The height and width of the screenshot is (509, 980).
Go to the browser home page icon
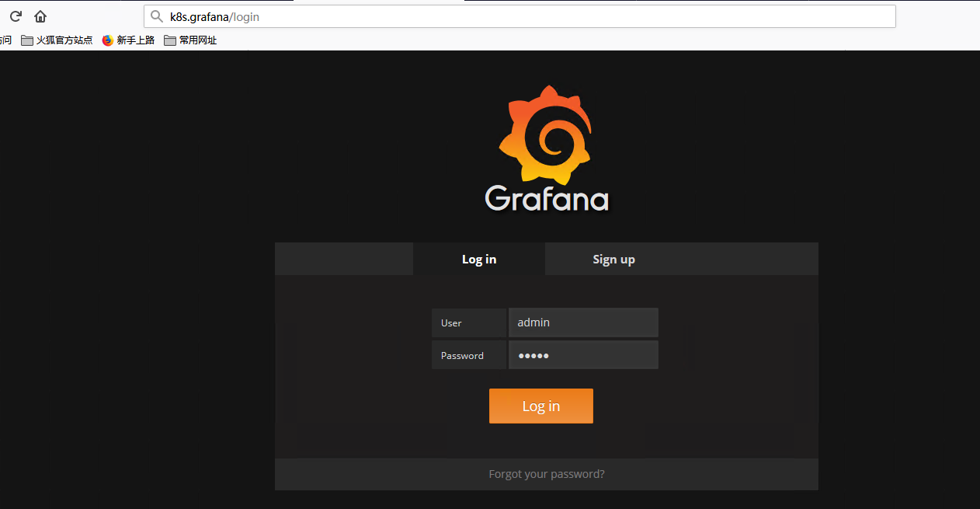[40, 16]
